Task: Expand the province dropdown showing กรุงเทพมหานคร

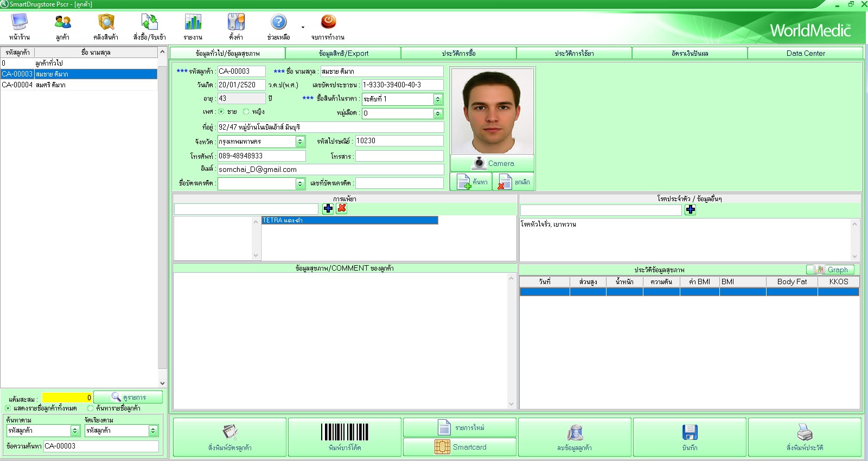Action: coord(300,142)
